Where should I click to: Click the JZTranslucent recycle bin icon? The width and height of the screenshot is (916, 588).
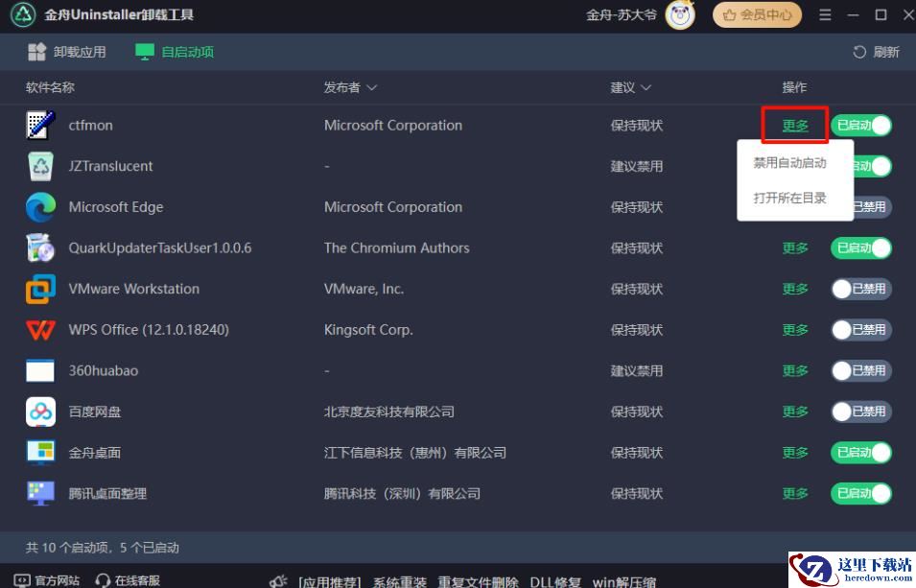(40, 166)
